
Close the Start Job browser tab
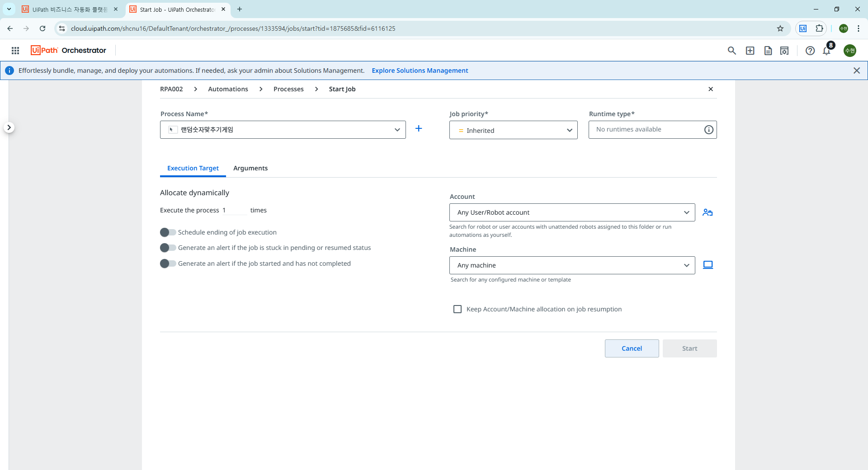[223, 9]
